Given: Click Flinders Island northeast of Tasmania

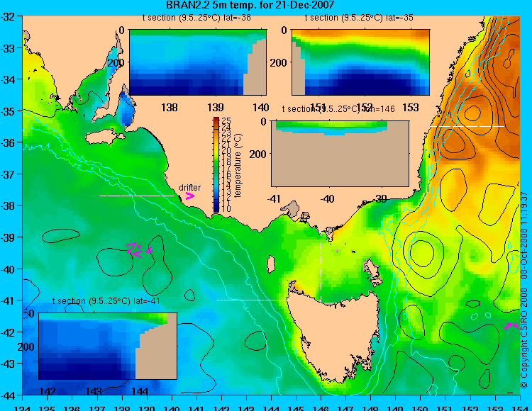Looking at the screenshot, I should click(x=372, y=270).
